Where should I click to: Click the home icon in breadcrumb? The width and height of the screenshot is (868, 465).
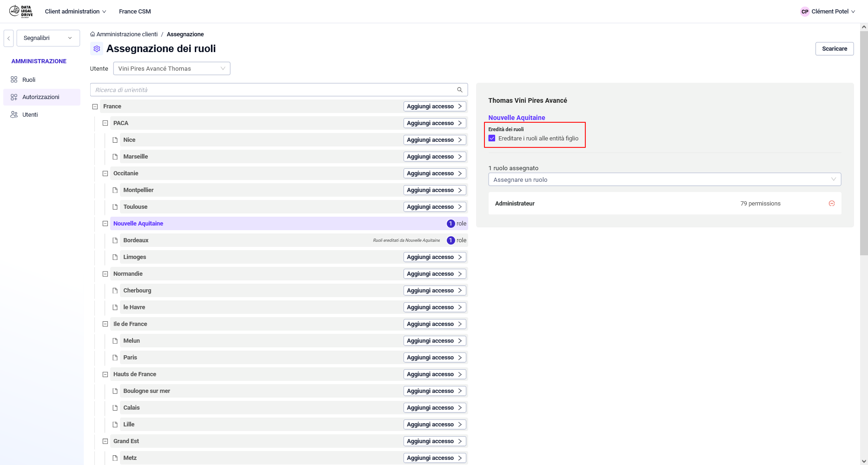(93, 34)
